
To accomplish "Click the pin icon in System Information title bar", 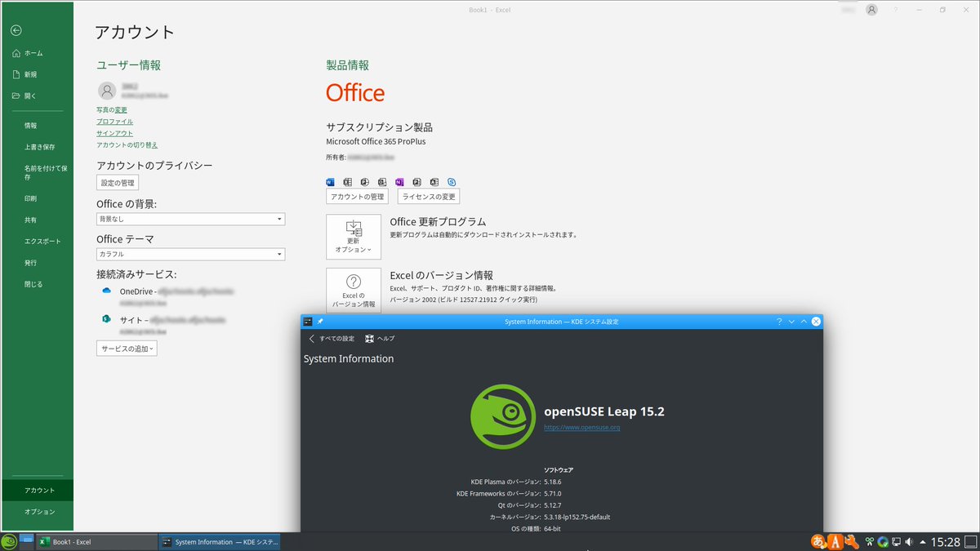I will (321, 322).
